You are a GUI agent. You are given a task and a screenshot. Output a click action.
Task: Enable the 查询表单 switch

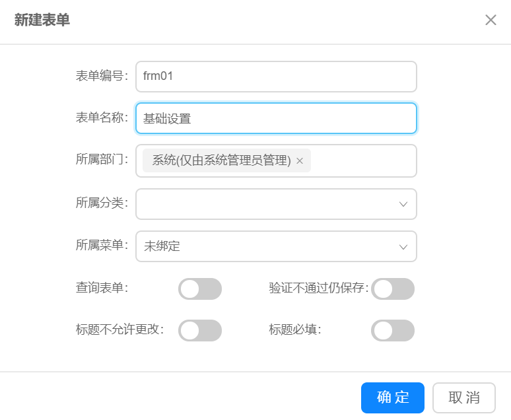coord(199,289)
